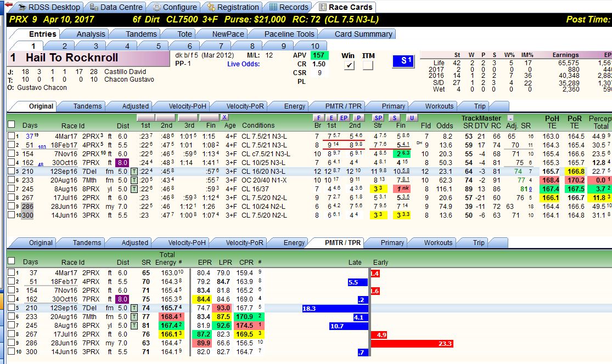Click the F running style filter button
The image size is (612, 364).
318,118
